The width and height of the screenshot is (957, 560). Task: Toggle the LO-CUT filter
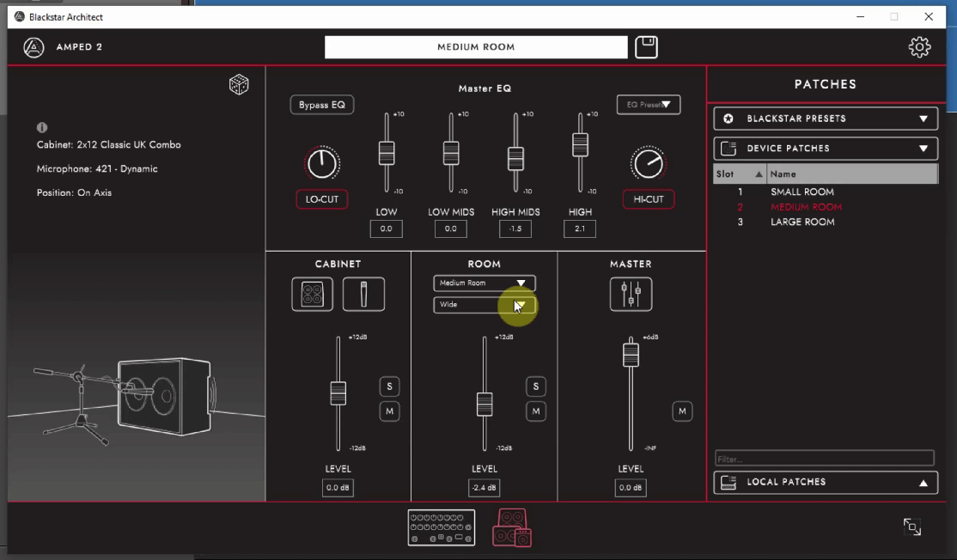322,199
